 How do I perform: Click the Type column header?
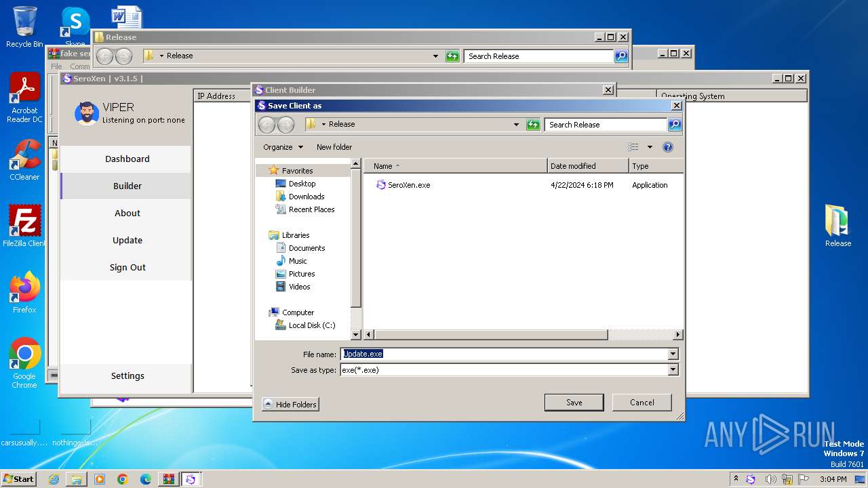[655, 166]
